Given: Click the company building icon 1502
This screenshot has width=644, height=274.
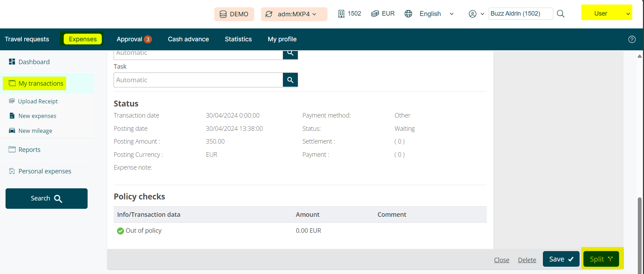Looking at the screenshot, I should (x=341, y=14).
